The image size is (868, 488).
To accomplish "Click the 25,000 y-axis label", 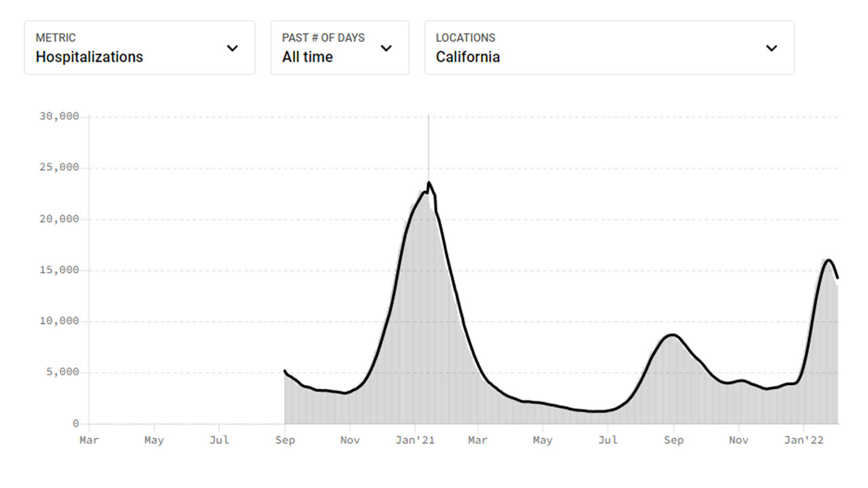I will (x=60, y=168).
